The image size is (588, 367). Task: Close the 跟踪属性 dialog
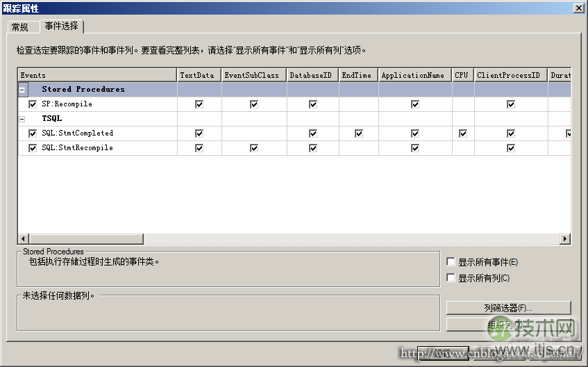[578, 8]
